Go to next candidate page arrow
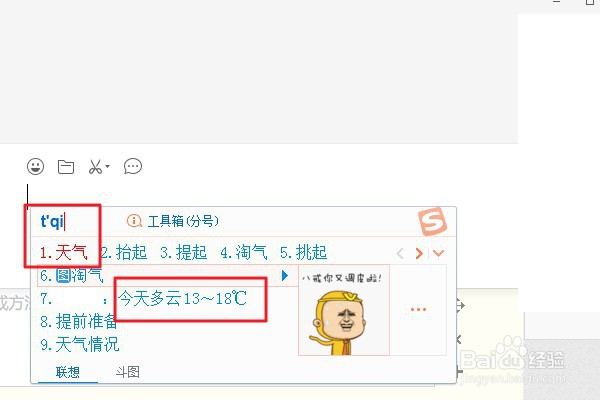The height and width of the screenshot is (400, 600). click(x=419, y=253)
